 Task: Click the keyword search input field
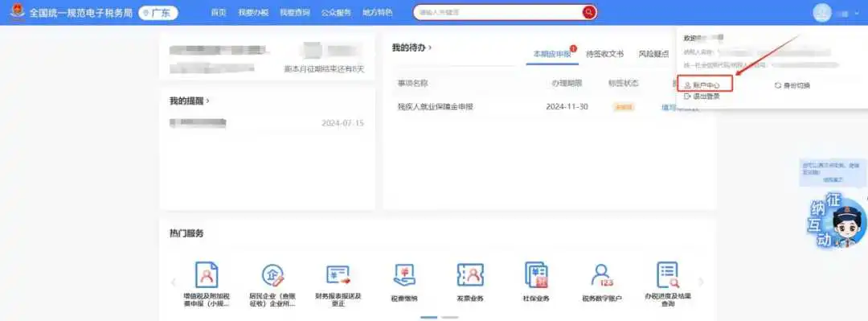coord(497,12)
